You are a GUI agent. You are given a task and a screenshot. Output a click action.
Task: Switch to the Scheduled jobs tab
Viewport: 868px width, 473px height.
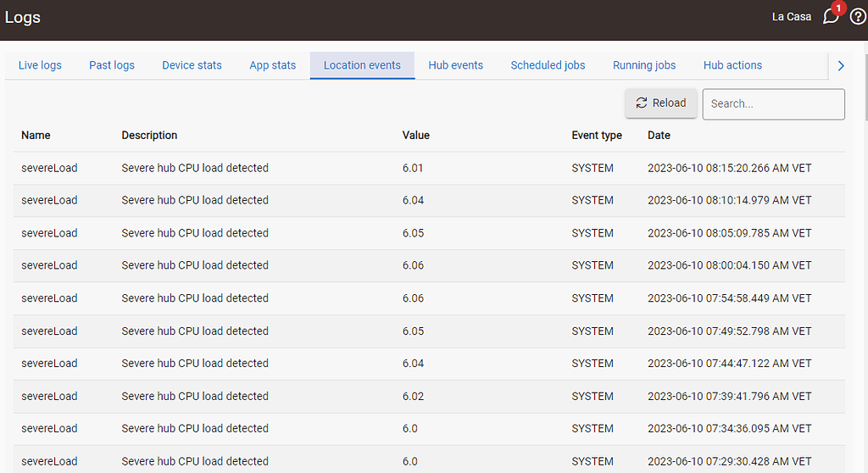pos(548,65)
